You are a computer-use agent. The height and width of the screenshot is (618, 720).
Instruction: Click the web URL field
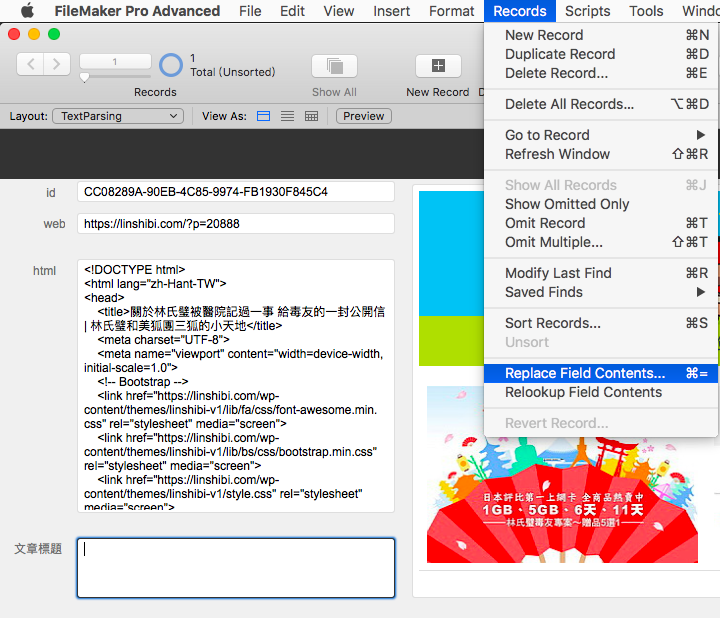coord(236,224)
